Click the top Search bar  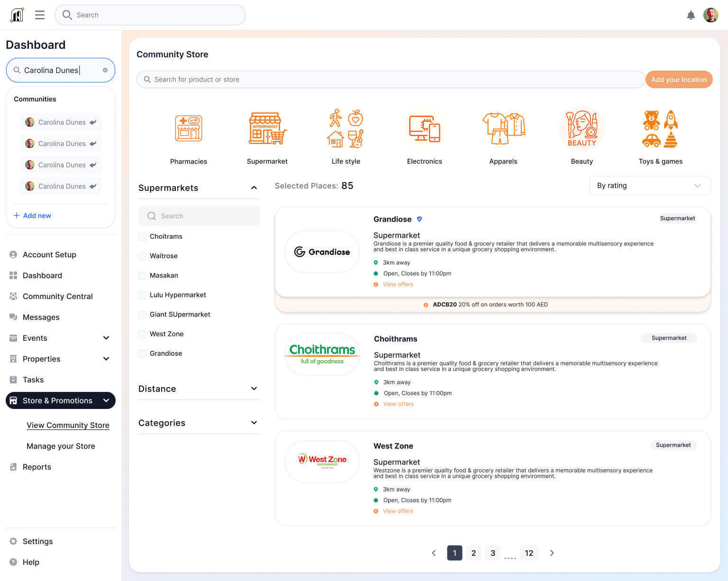(x=150, y=15)
